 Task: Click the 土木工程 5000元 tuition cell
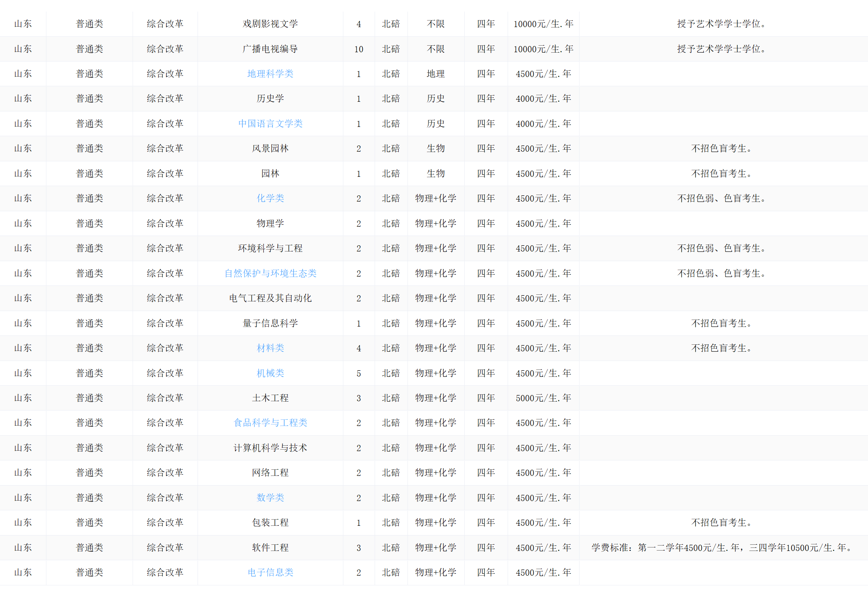543,398
